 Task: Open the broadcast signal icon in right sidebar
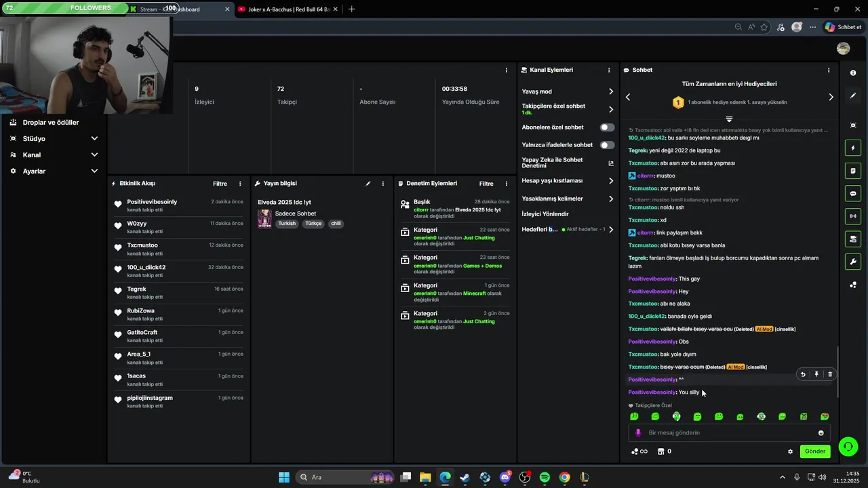pyautogui.click(x=853, y=216)
